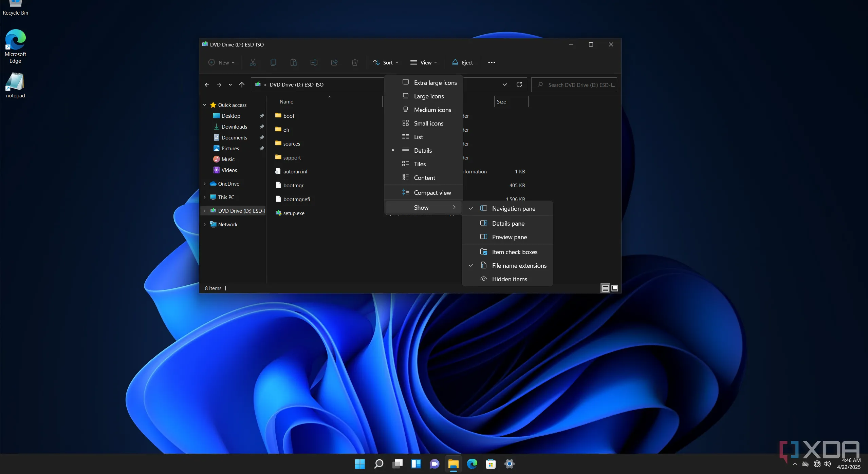Viewport: 868px width, 474px height.
Task: Open Task View on taskbar
Action: [397, 464]
